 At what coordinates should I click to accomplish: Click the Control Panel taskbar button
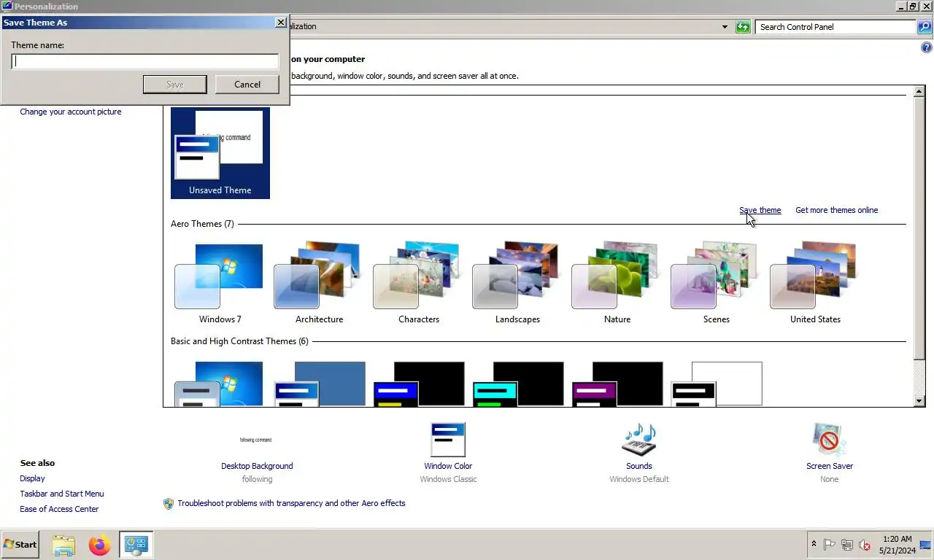(136, 545)
